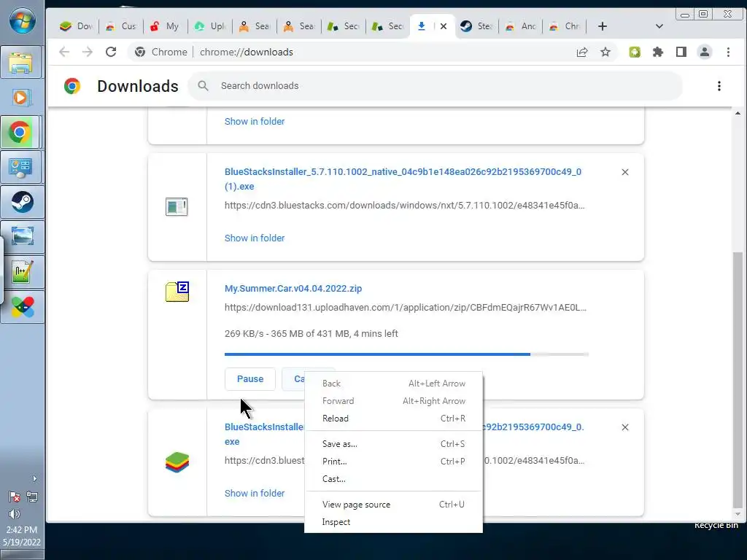Click the green extension icon in toolbar
Image resolution: width=747 pixels, height=560 pixels.
coord(635,52)
